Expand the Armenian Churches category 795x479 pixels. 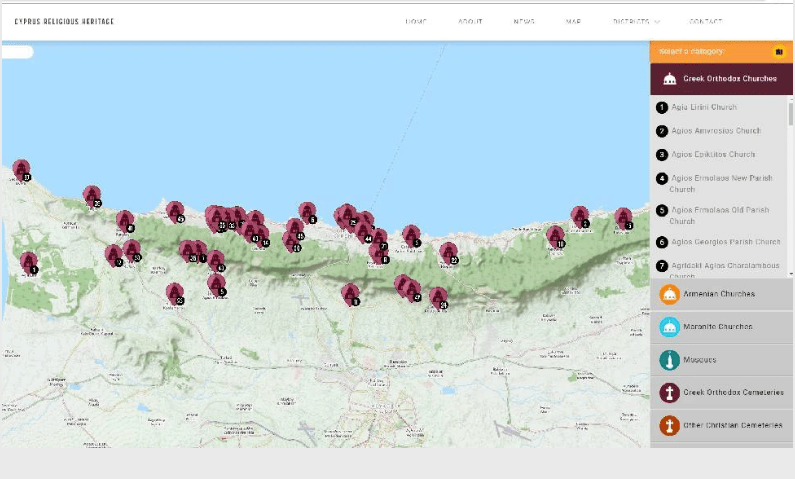pyautogui.click(x=721, y=294)
